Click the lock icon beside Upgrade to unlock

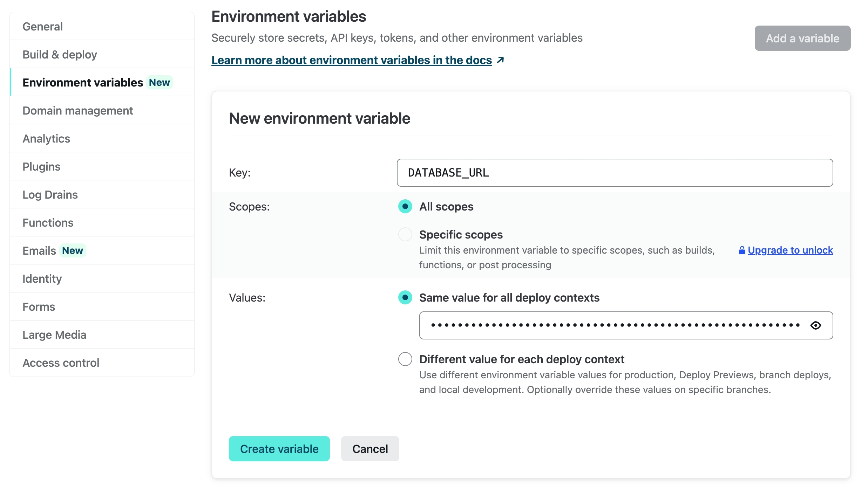coord(742,250)
